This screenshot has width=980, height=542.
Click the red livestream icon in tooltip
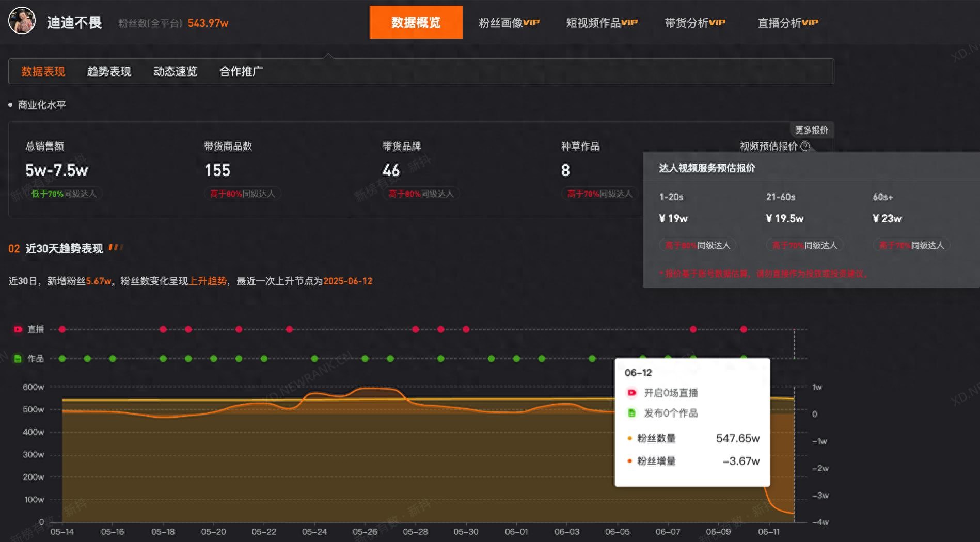631,393
